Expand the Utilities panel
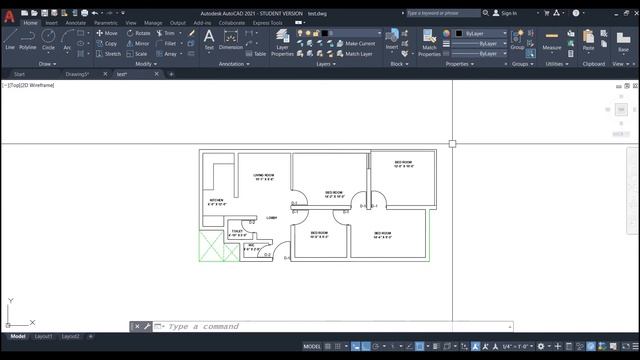This screenshot has width=640, height=360. [557, 64]
